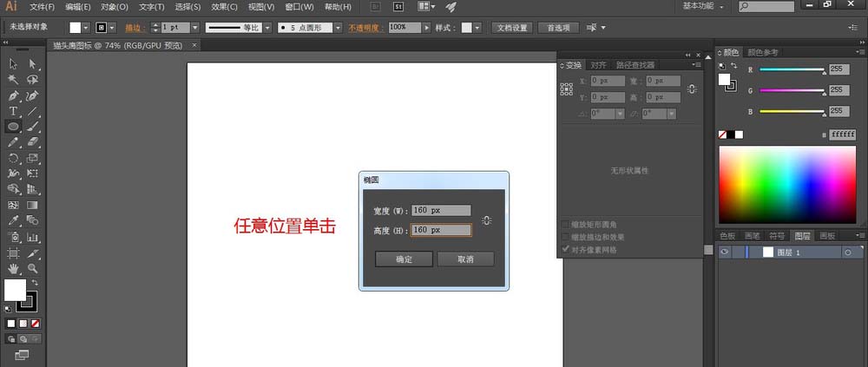Open the 基本功能 workspace dropdown

(703, 6)
